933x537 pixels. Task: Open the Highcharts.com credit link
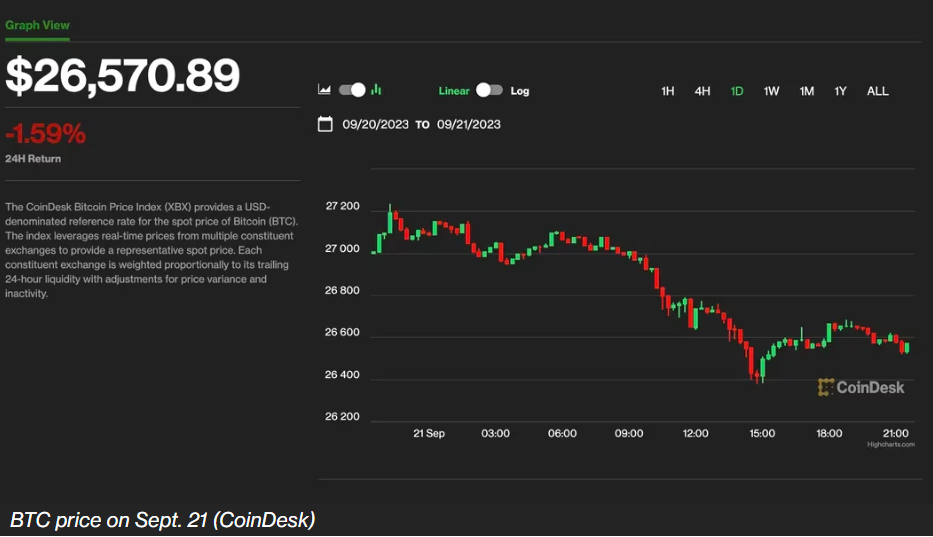pos(890,444)
